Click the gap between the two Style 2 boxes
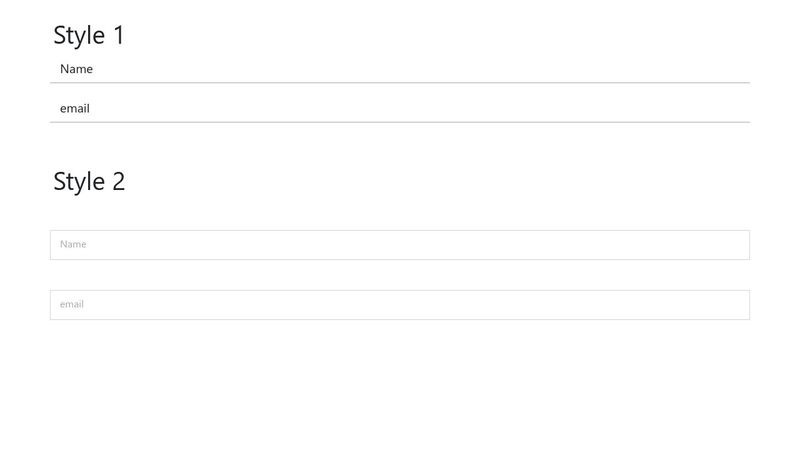The image size is (800, 450). click(400, 275)
